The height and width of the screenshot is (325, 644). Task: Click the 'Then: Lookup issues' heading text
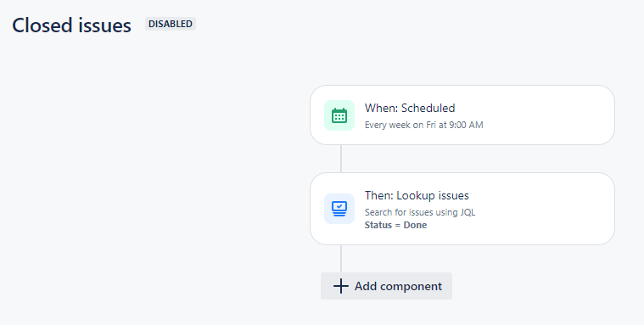click(x=417, y=195)
